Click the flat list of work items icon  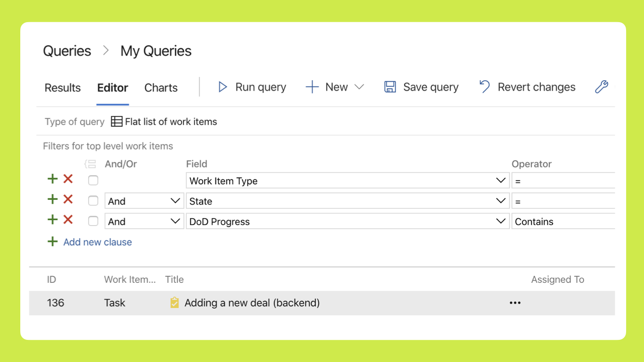click(116, 121)
